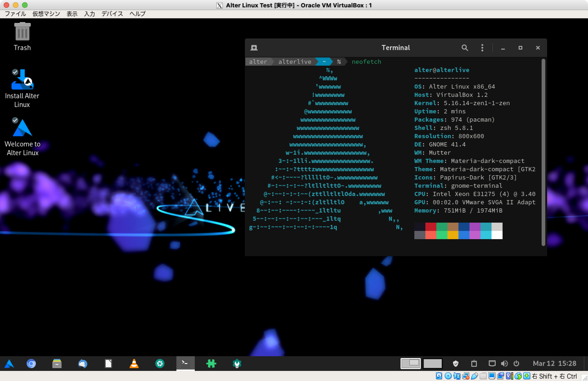Viewport: 588px width, 381px height.
Task: Open the volume speaker indicator
Action: pyautogui.click(x=504, y=364)
